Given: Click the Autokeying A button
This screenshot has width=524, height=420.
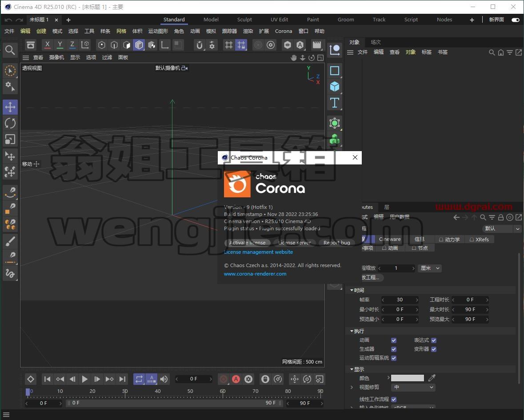Looking at the screenshot, I should (x=236, y=379).
